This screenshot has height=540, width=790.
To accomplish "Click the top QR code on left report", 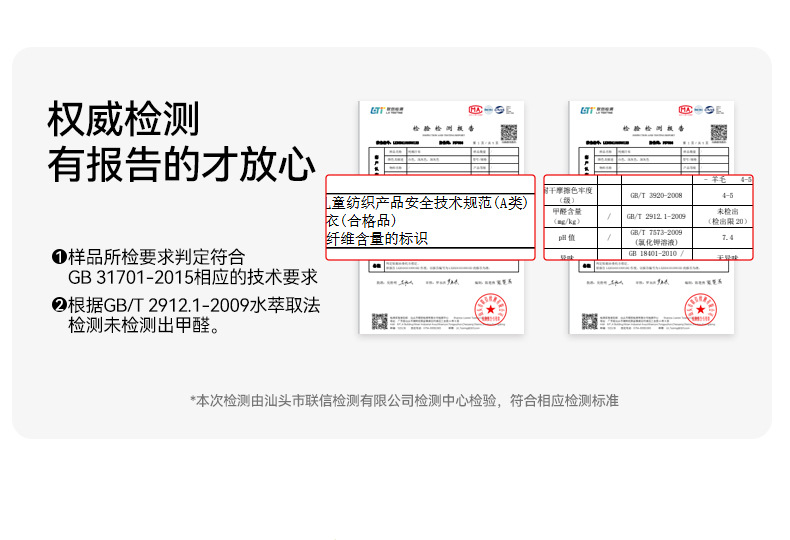I will (509, 133).
